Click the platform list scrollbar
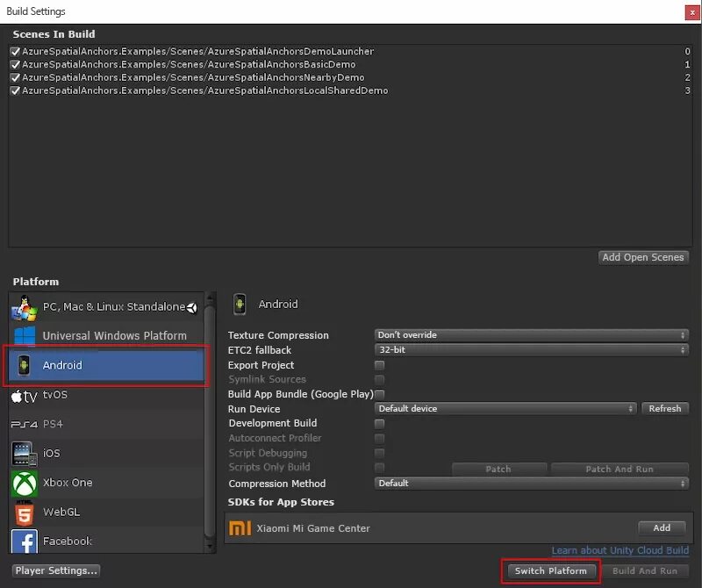Screen dimensions: 702x588 (210, 421)
